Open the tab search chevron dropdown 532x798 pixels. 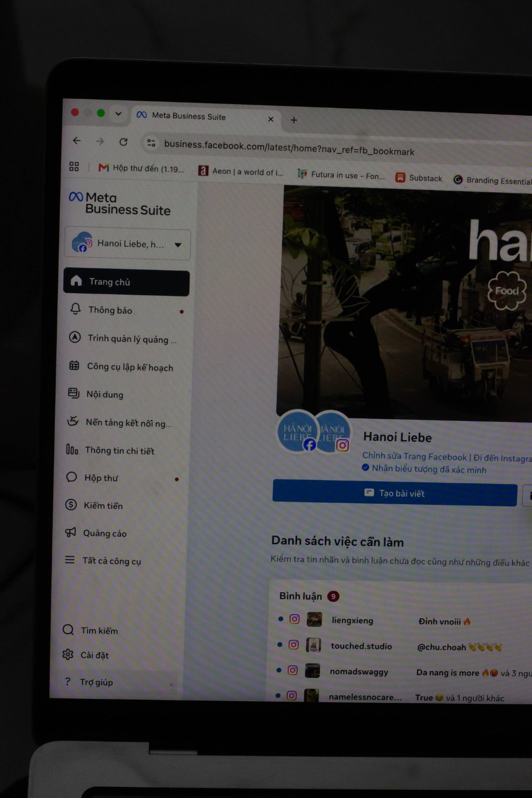[118, 114]
